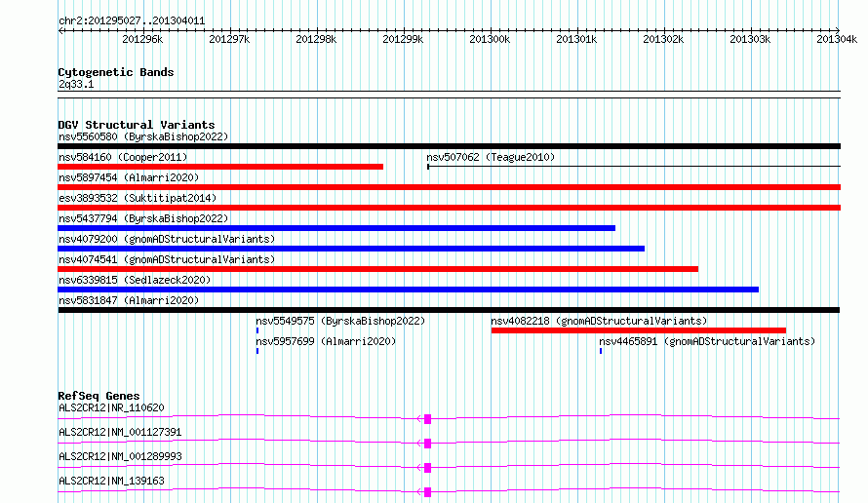
Task: Click the DGV Structural Variants track heading
Action: point(137,125)
